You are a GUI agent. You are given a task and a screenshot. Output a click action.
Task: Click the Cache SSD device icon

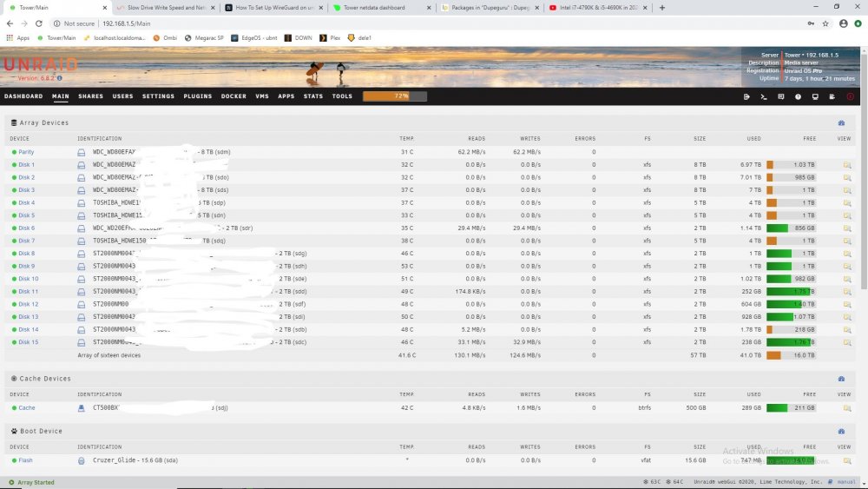click(82, 408)
